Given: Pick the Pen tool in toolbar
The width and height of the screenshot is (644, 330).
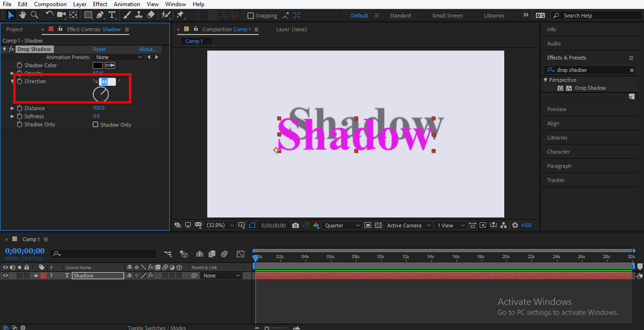Looking at the screenshot, I should [100, 15].
